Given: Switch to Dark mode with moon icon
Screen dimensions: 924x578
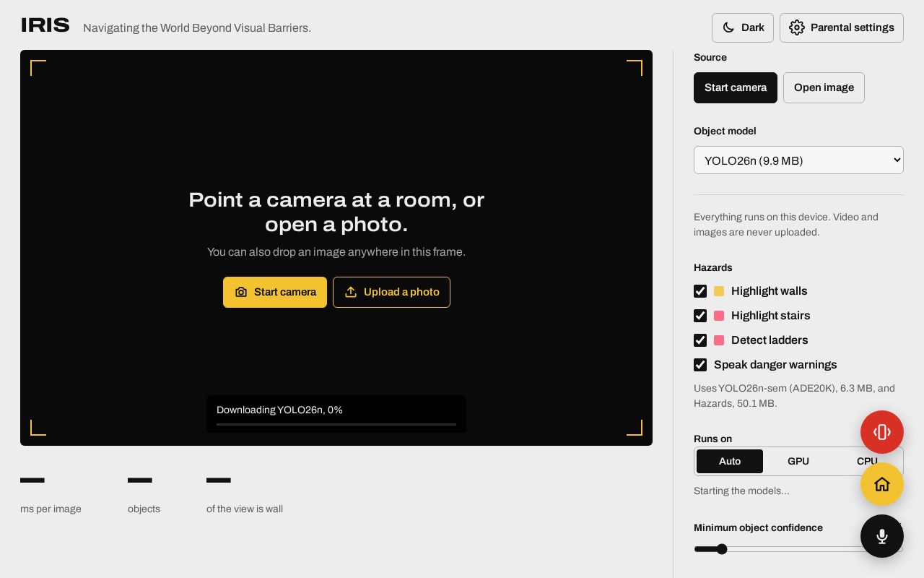Looking at the screenshot, I should [x=743, y=27].
